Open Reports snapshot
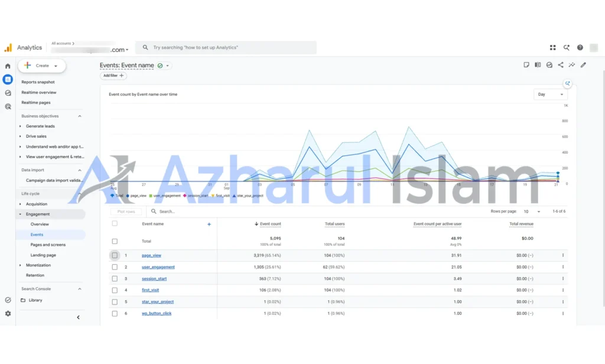This screenshot has height=364, width=605. pos(38,82)
